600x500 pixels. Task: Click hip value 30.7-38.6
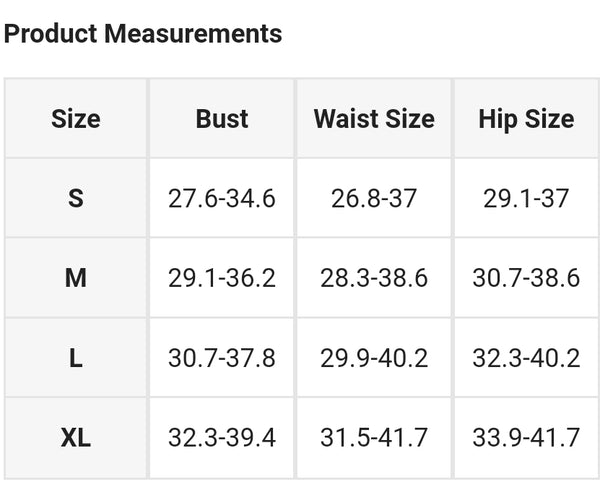pos(526,278)
